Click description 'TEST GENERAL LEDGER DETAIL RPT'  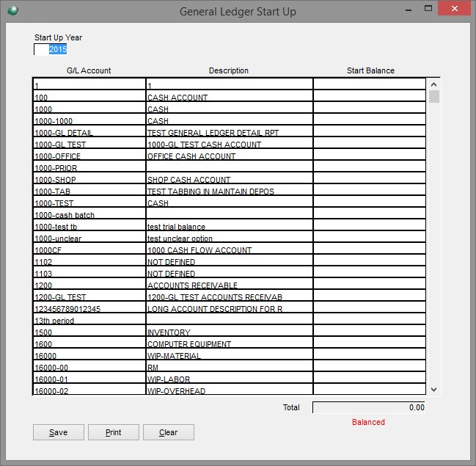click(x=230, y=131)
